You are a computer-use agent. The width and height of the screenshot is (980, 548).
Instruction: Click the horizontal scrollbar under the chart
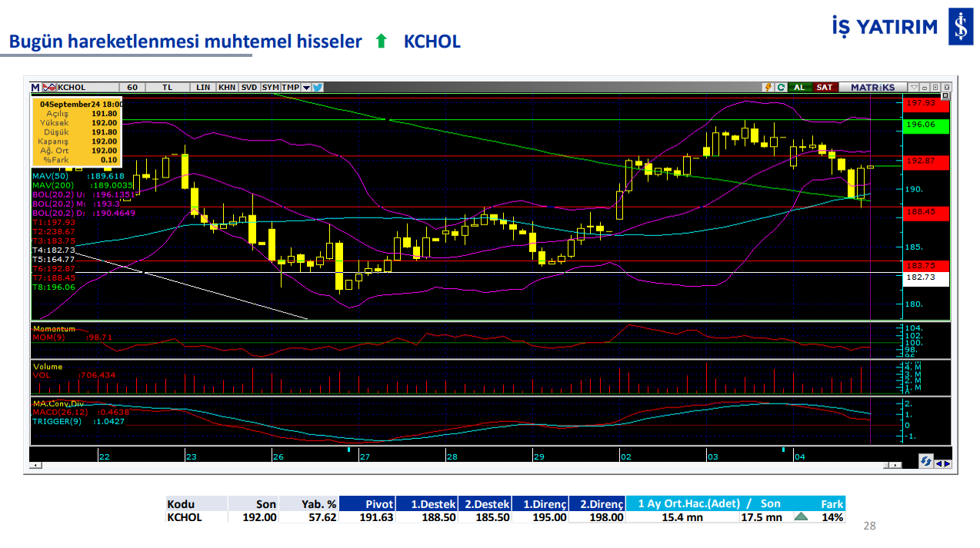[x=462, y=466]
